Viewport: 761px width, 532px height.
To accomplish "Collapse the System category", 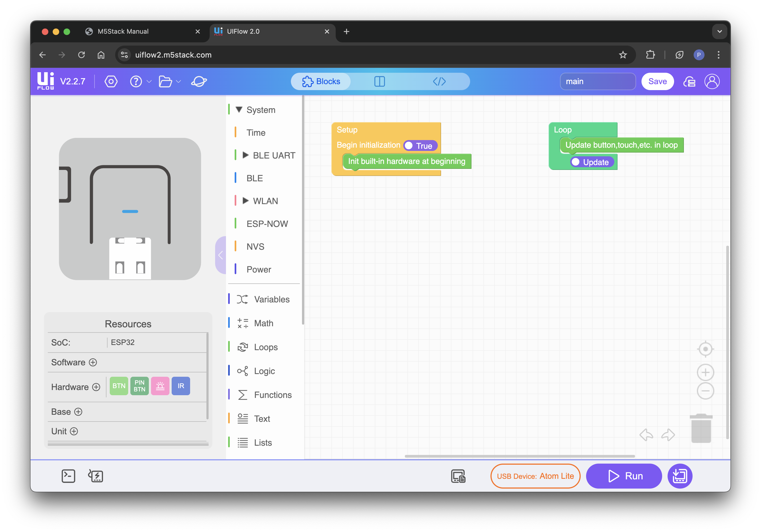I will (239, 110).
